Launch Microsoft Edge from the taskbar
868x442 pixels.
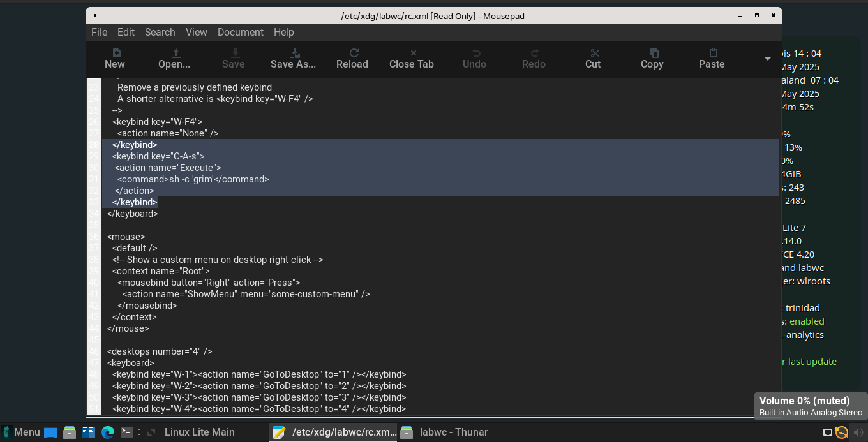coord(108,432)
